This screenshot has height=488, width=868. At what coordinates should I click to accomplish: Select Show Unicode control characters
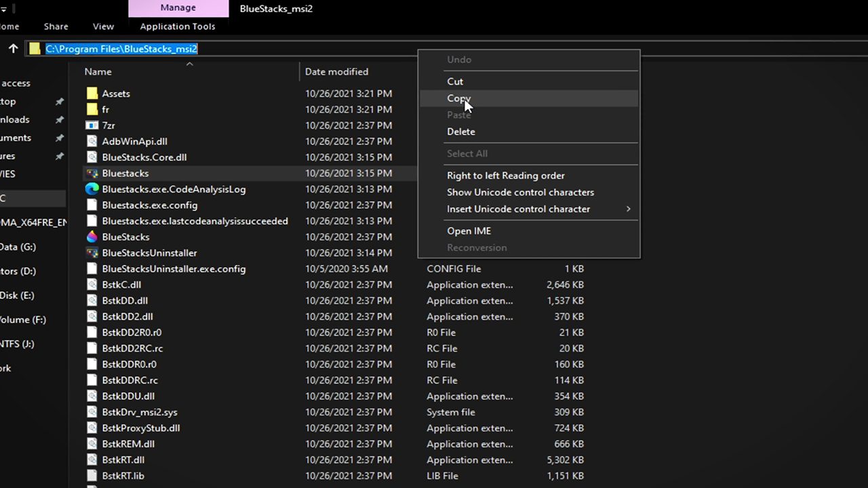(x=521, y=192)
